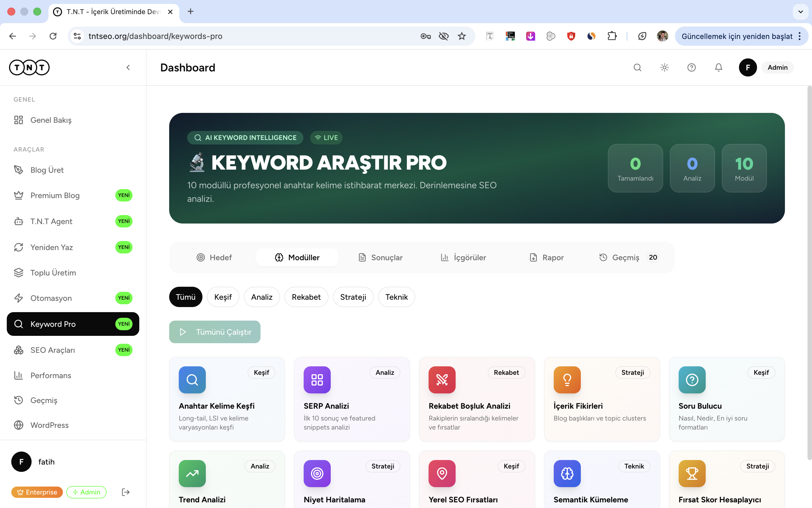The height and width of the screenshot is (508, 812).
Task: Switch to the Rapor tab
Action: click(547, 257)
